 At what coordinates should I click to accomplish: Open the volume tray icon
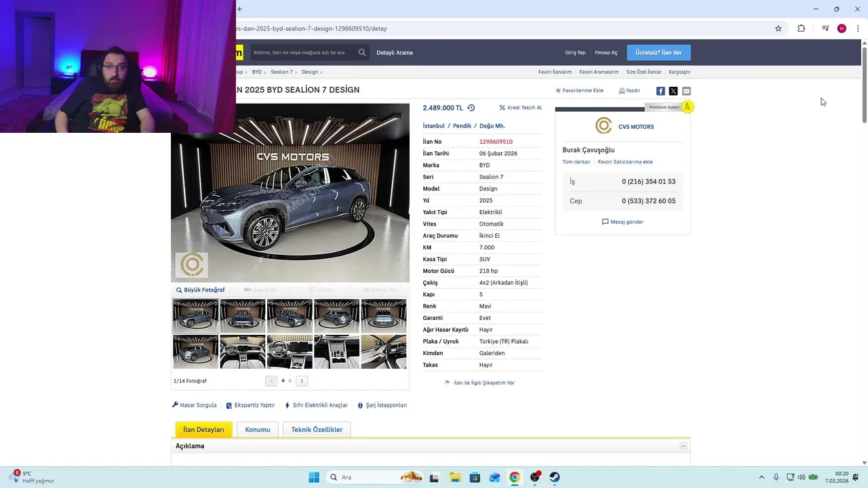802,477
